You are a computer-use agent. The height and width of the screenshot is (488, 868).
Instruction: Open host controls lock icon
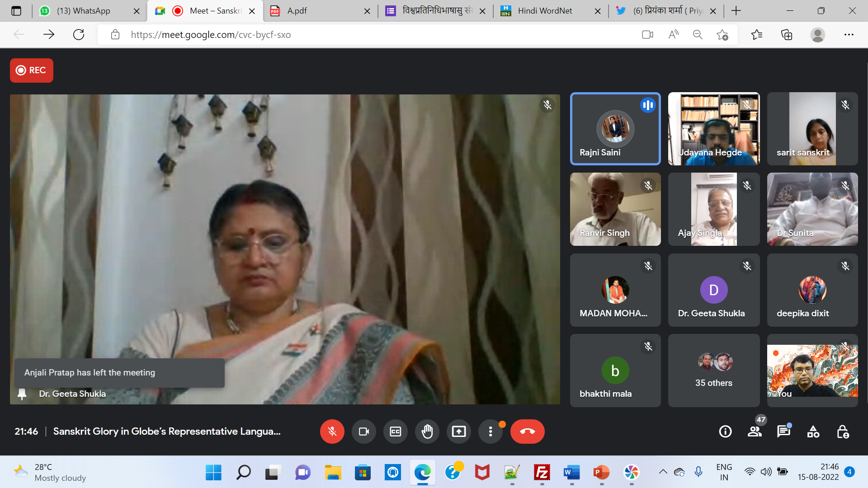point(843,432)
